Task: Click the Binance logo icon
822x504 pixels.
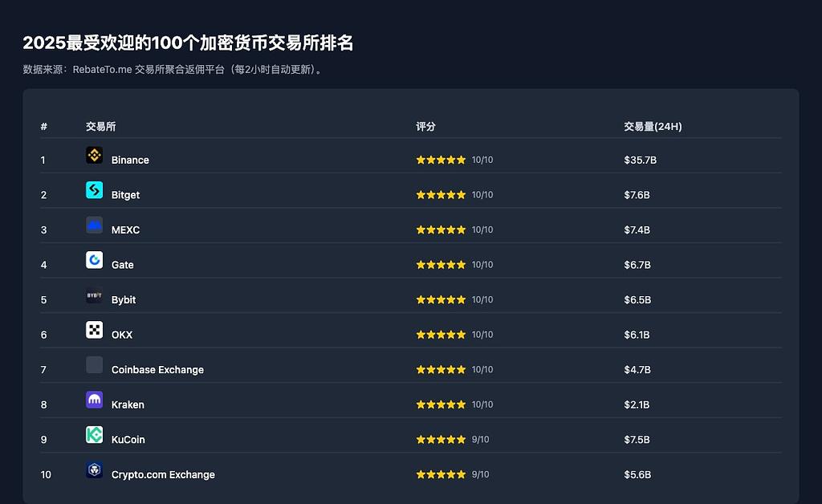Action: [x=94, y=155]
